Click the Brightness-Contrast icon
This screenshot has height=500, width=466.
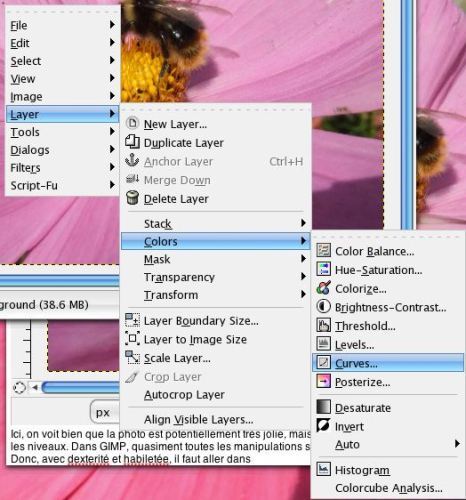[323, 306]
